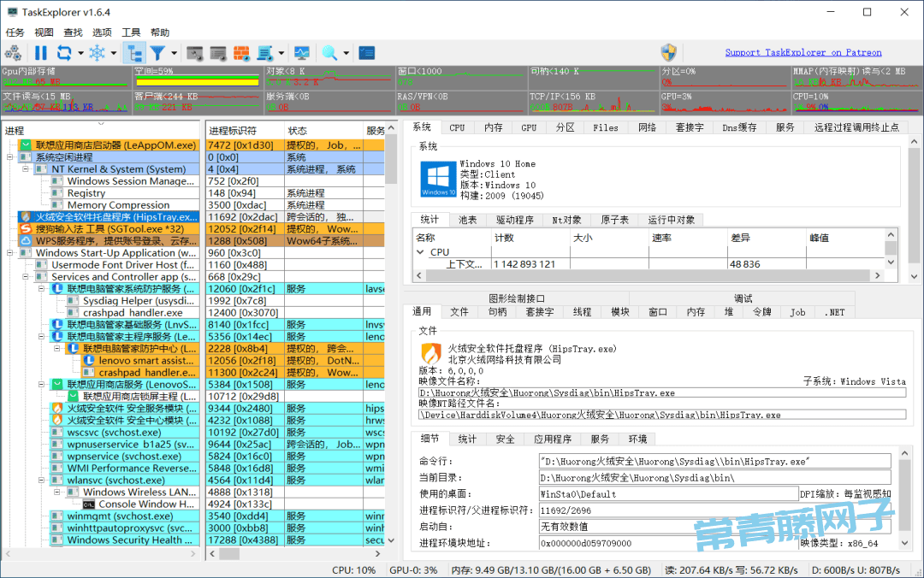Click the circular refresh arrows icon
The height and width of the screenshot is (578, 924).
[63, 53]
